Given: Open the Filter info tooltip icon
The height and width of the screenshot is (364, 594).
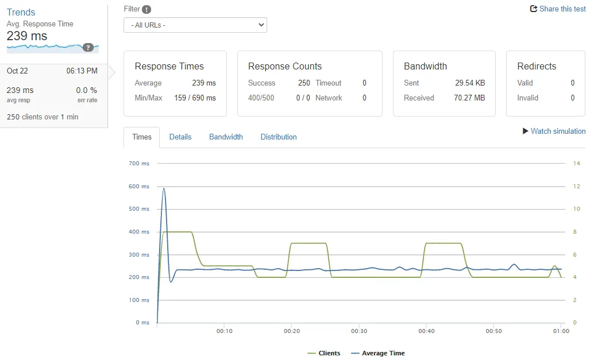Looking at the screenshot, I should pos(147,9).
